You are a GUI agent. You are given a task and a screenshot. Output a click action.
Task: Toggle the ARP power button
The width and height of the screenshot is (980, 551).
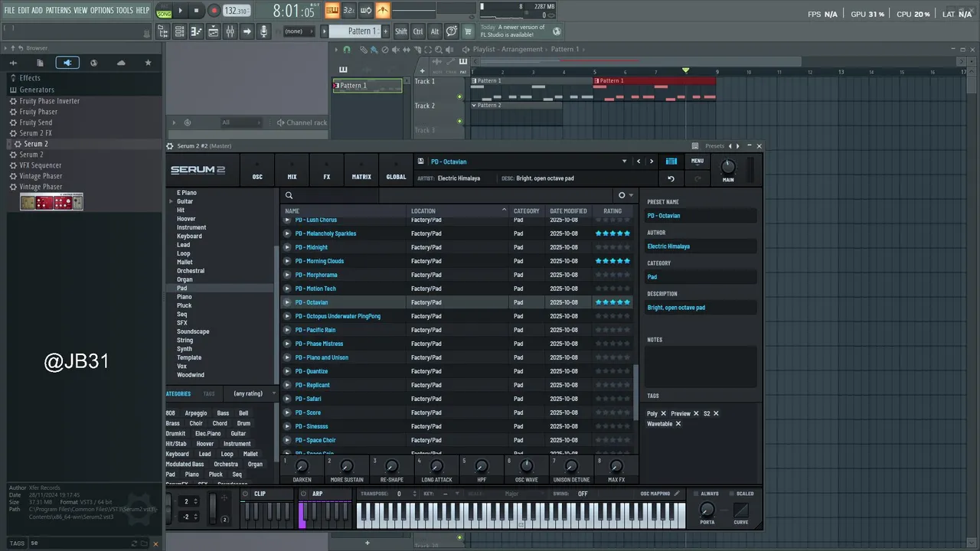click(x=304, y=494)
